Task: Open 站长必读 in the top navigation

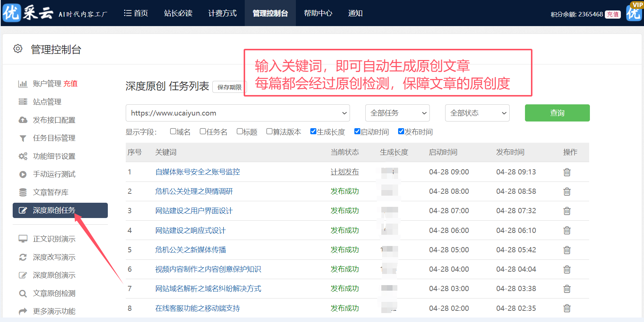Action: 178,13
